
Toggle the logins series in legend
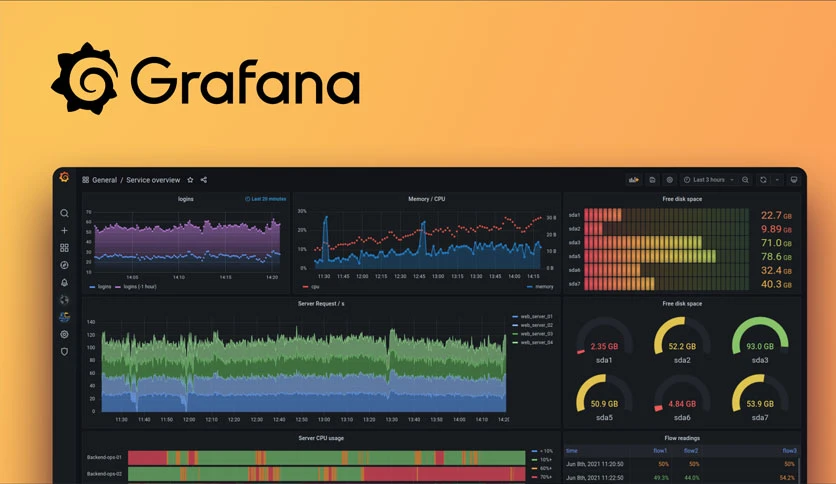pyautogui.click(x=100, y=287)
